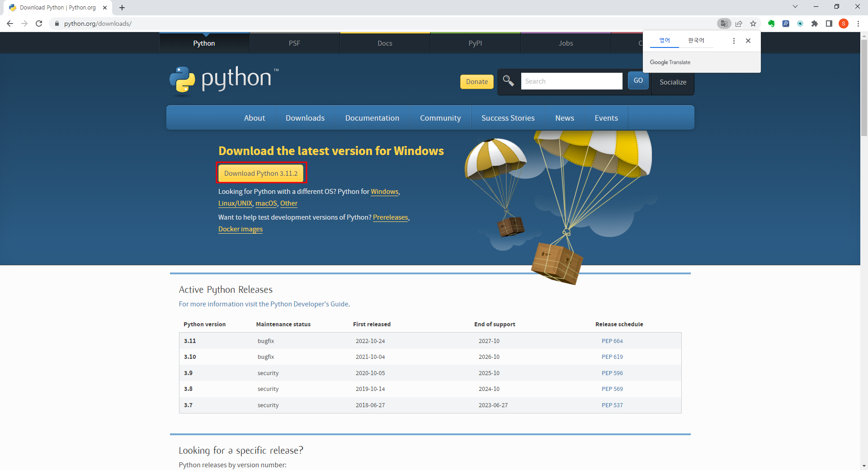This screenshot has height=470, width=868.
Task: Click the share page icon
Action: [739, 23]
